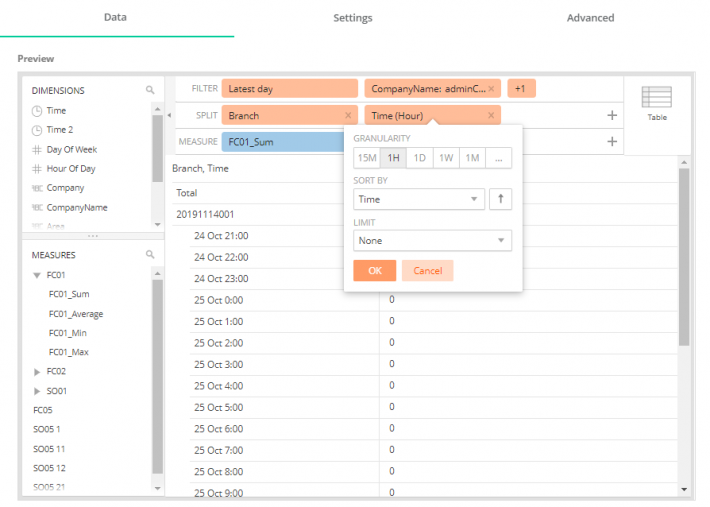Open custom granularity option (...)
Image resolution: width=710 pixels, height=507 pixels.
(x=499, y=158)
